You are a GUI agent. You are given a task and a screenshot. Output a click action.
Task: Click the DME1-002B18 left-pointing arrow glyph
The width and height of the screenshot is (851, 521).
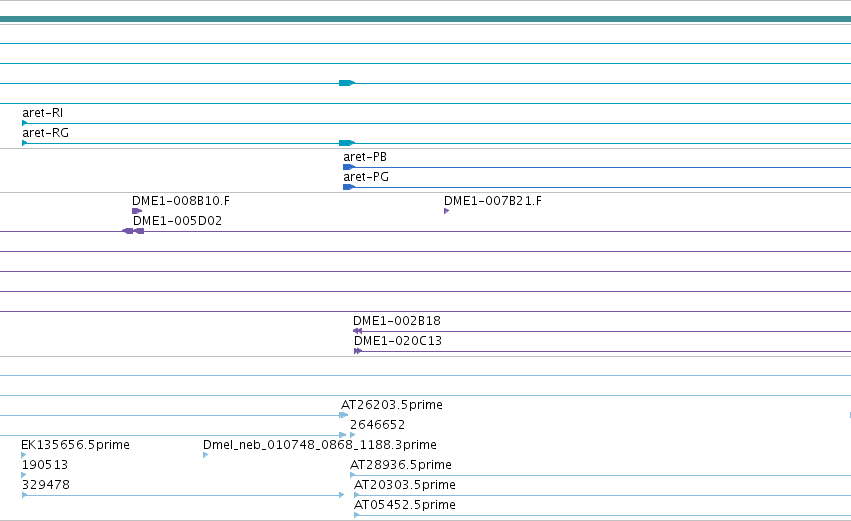[x=357, y=331]
